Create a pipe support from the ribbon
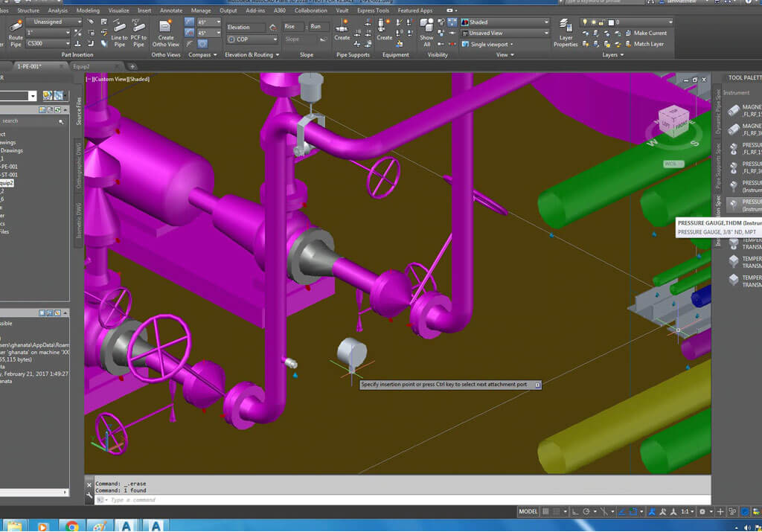 pyautogui.click(x=342, y=30)
